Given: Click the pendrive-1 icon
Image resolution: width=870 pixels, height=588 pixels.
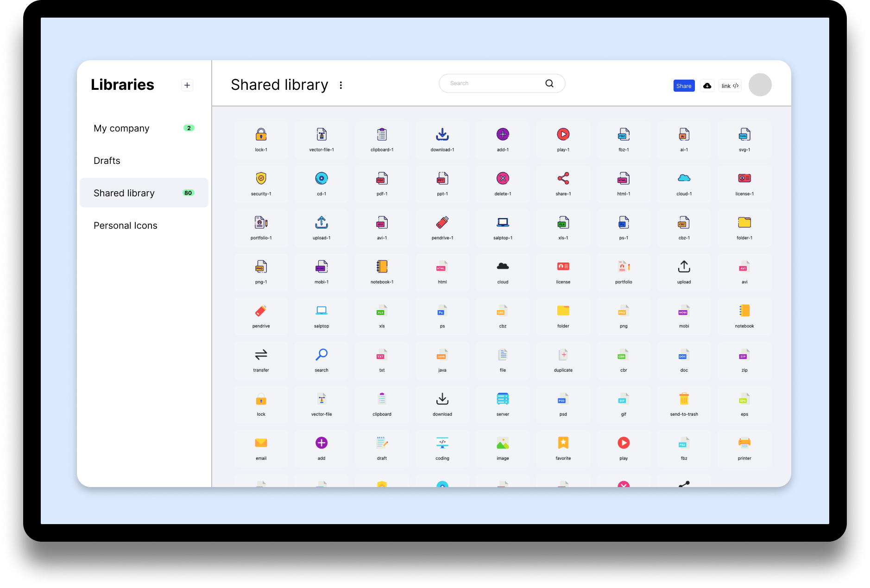Looking at the screenshot, I should click(x=442, y=223).
